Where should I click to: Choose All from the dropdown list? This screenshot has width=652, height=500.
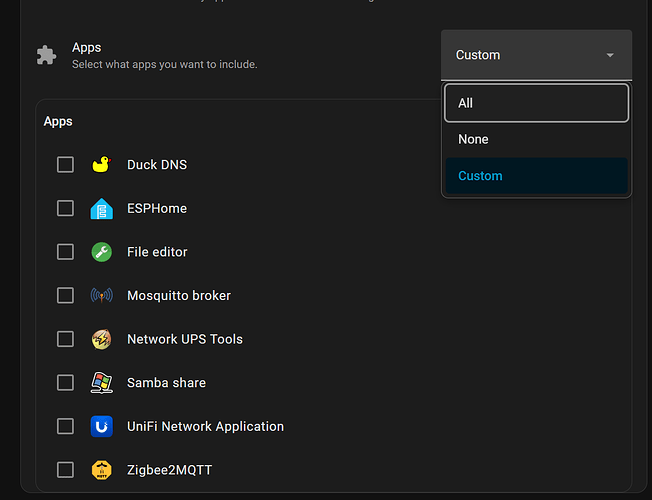[x=536, y=103]
